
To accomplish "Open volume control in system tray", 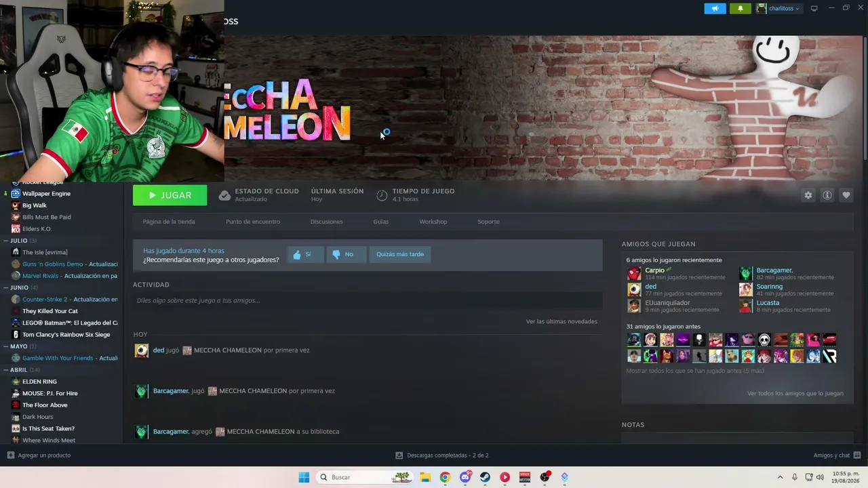I will 821,477.
